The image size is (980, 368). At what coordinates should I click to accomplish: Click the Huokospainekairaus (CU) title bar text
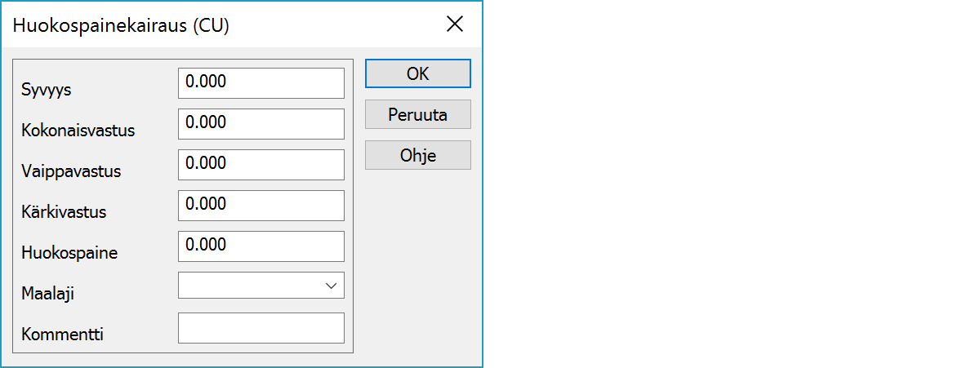coord(121,25)
